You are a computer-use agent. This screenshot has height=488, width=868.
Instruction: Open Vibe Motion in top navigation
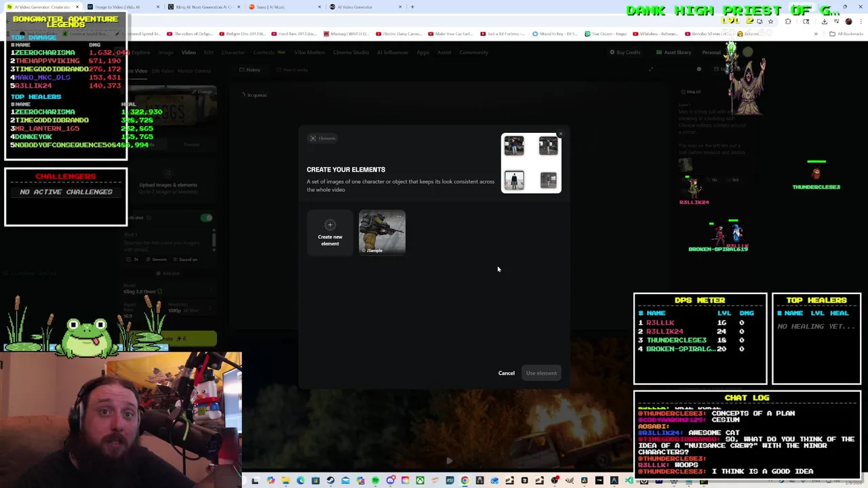click(310, 52)
